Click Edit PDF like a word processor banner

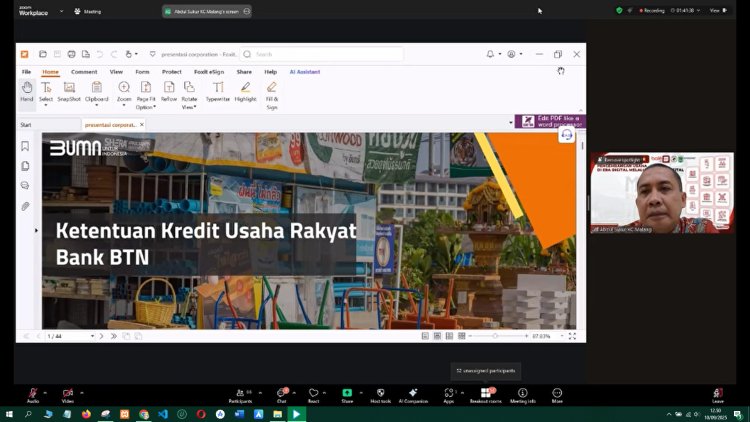tap(550, 120)
